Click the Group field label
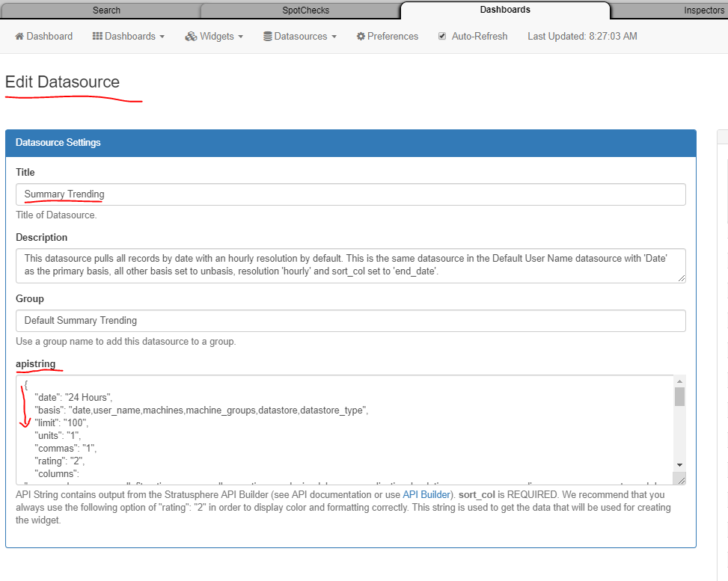The width and height of the screenshot is (728, 581). coord(30,298)
